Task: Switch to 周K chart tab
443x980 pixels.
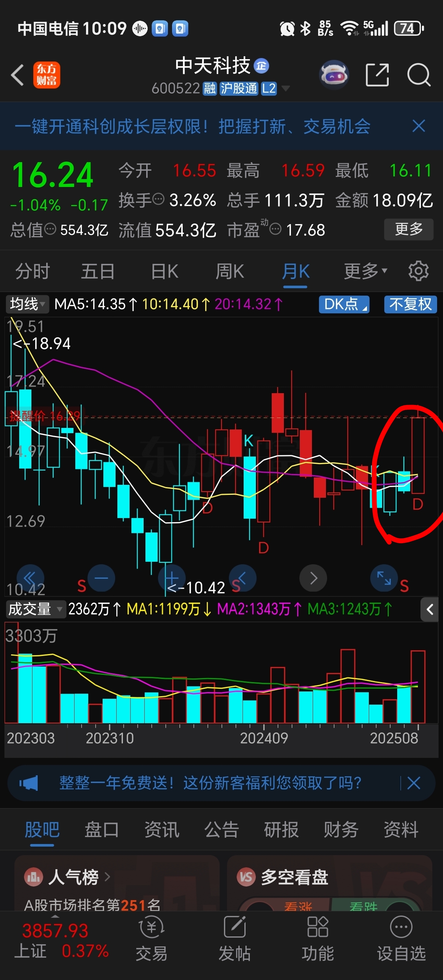Action: (x=230, y=271)
